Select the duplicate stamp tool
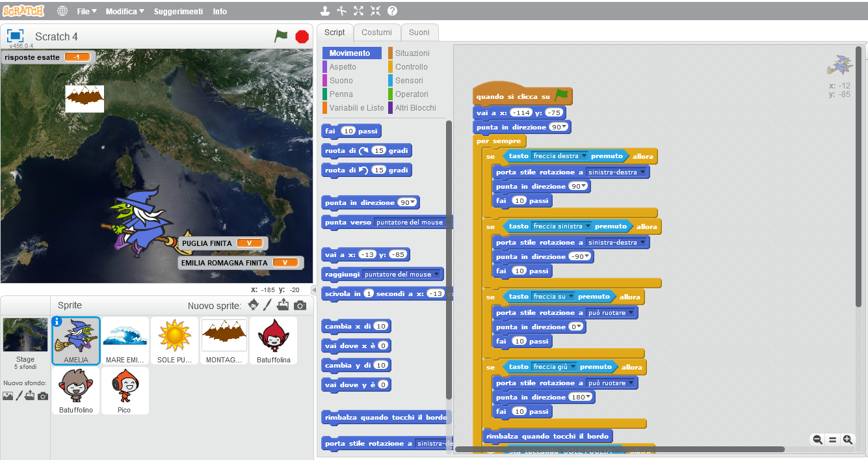 coord(325,11)
